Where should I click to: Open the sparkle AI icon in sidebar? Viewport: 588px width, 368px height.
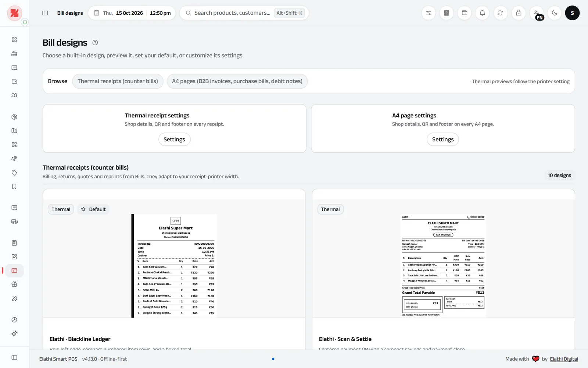14,334
